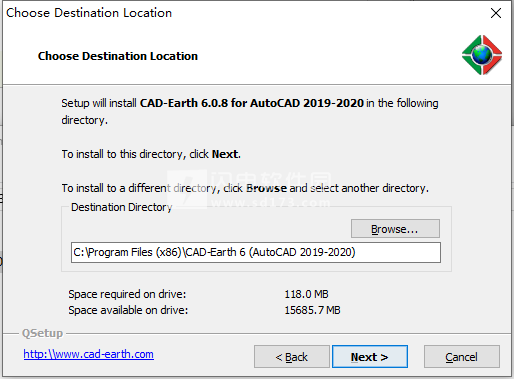This screenshot has width=514, height=379.
Task: Click the bold word Browse in instructions
Action: 266,188
